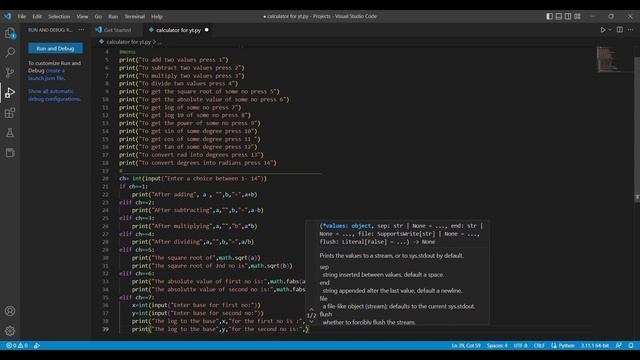Image resolution: width=640 pixels, height=360 pixels.
Task: Click the VS Code logo in title bar
Action: pos(7,16)
